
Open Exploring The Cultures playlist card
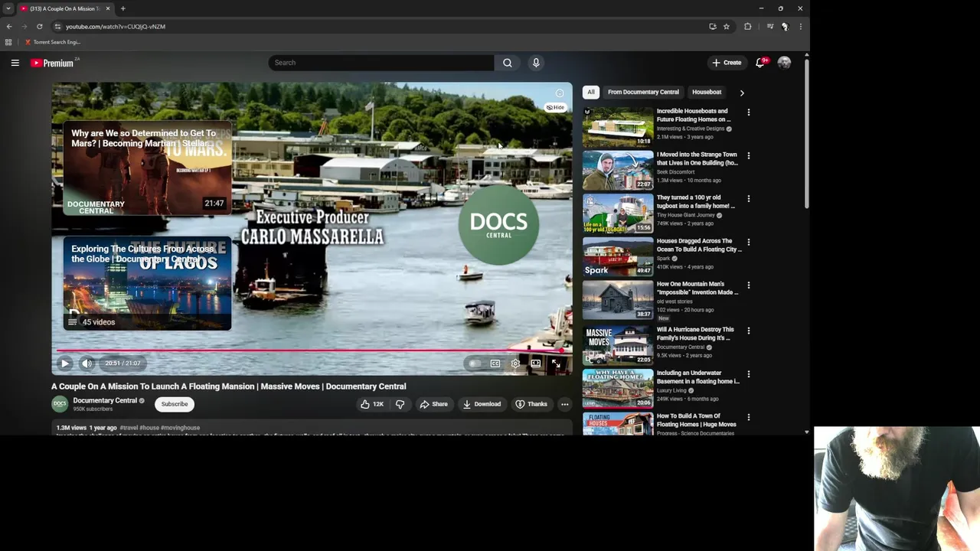147,283
